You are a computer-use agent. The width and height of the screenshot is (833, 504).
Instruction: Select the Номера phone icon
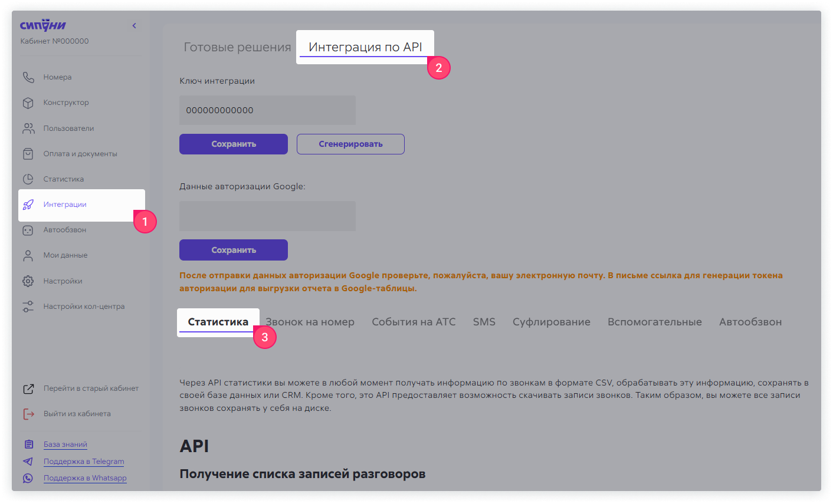pyautogui.click(x=27, y=77)
